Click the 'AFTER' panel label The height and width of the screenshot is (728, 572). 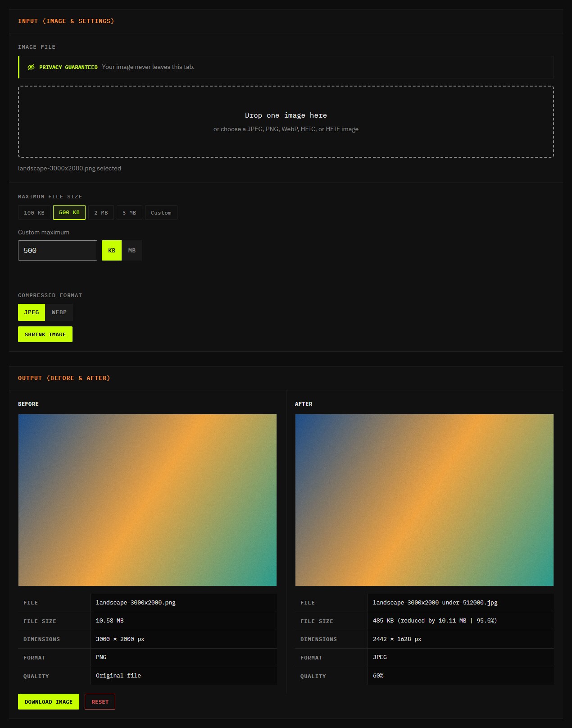(304, 404)
